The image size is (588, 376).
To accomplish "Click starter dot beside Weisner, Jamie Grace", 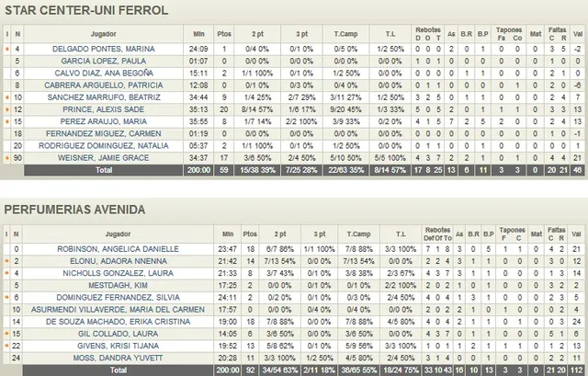I will click(6, 157).
